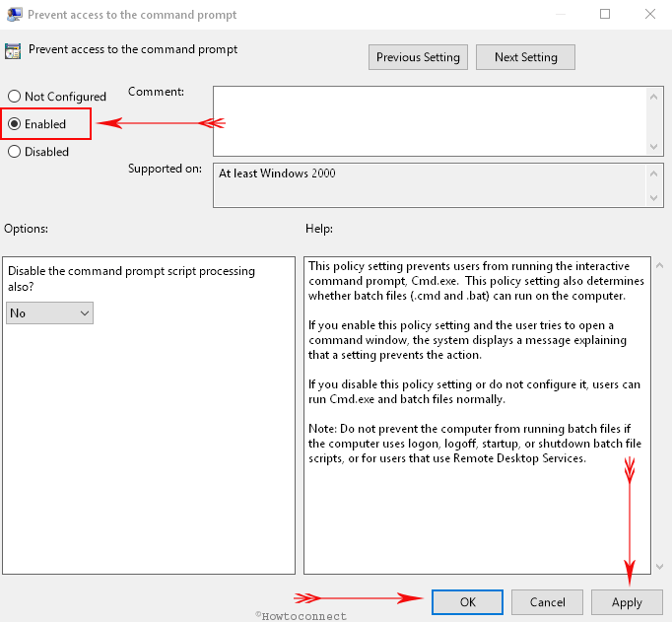Minimize the dialog window
Screen dimensions: 672x622
560,14
